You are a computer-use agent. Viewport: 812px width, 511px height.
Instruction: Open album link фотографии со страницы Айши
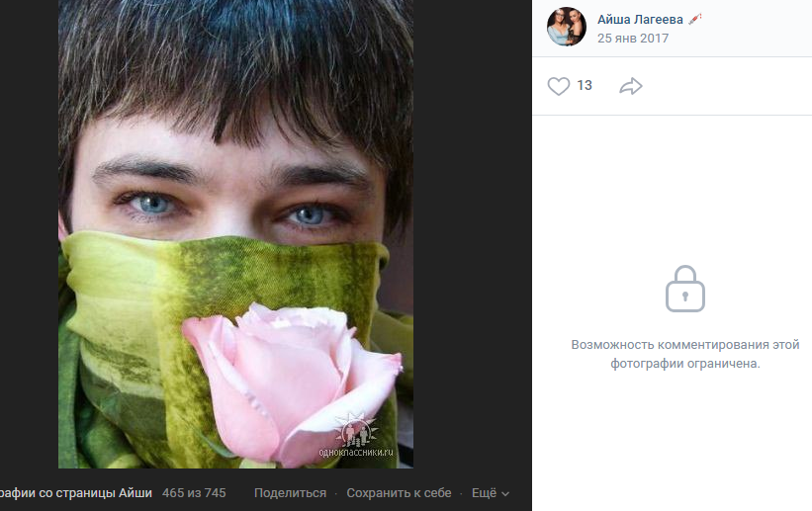click(x=76, y=493)
